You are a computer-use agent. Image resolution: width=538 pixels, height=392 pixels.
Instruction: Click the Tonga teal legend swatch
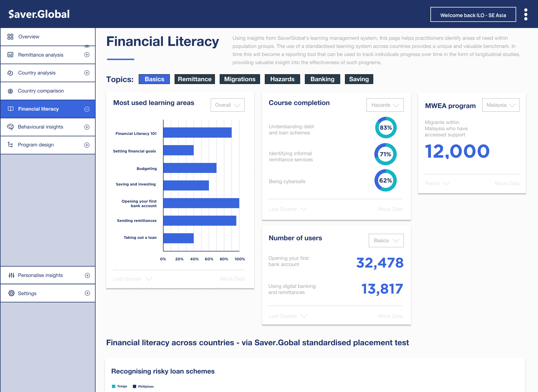[113, 386]
